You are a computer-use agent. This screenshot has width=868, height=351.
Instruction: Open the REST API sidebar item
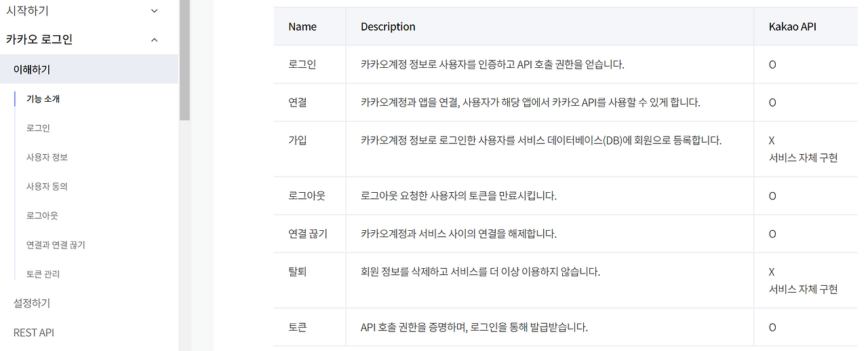pyautogui.click(x=34, y=333)
